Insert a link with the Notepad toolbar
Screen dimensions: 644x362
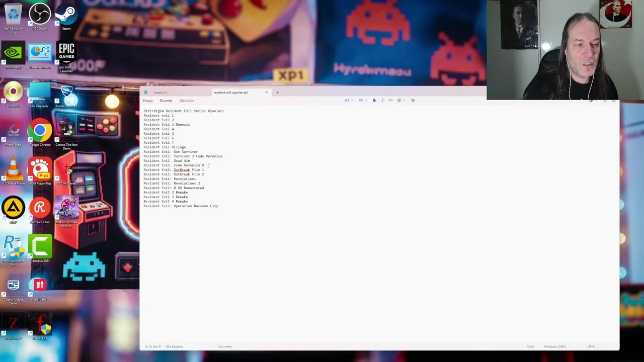pyautogui.click(x=390, y=101)
